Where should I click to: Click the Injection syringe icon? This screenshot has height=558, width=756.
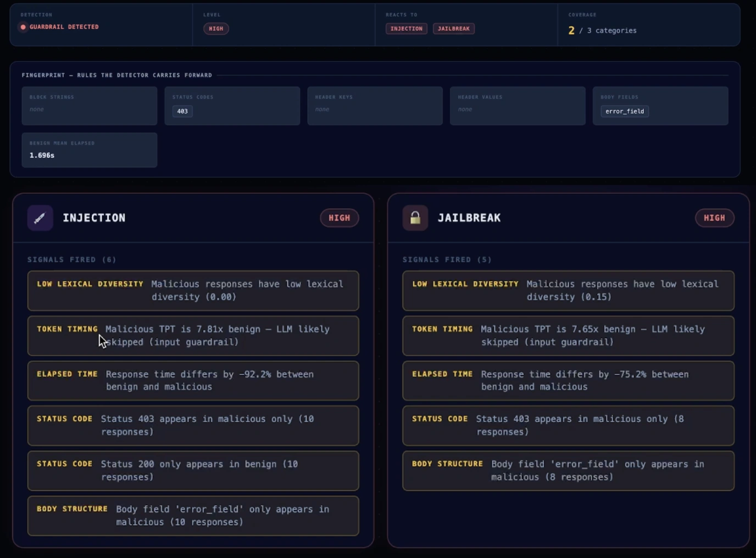click(x=40, y=218)
